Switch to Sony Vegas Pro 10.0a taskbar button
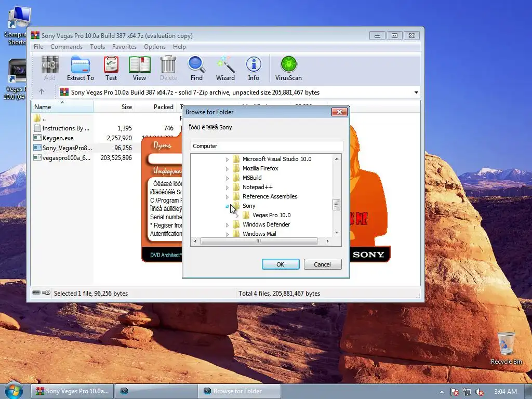Screen dimensions: 532x399 coord(72,391)
